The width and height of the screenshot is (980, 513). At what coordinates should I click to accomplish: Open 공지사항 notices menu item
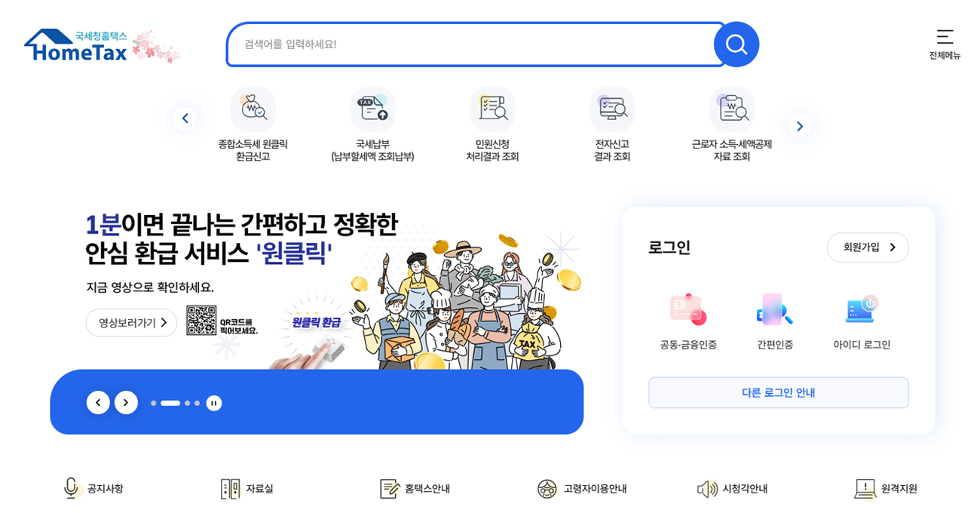click(x=93, y=489)
